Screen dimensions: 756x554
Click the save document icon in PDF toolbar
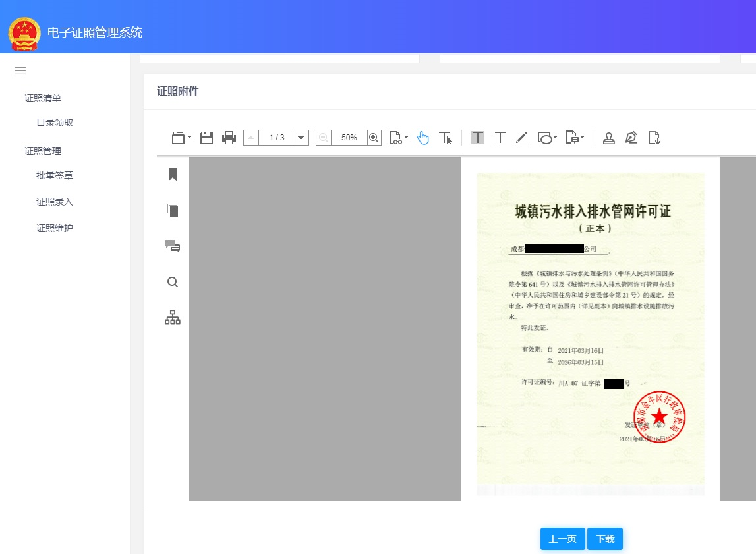(x=206, y=138)
